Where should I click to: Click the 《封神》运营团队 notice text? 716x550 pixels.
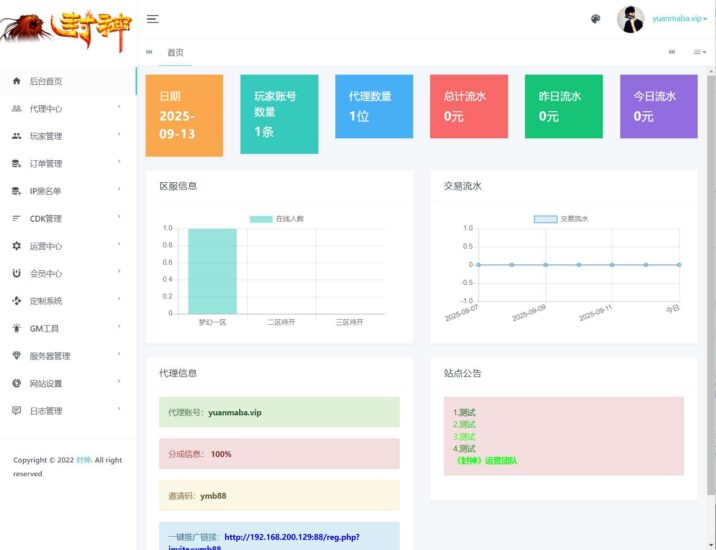(x=486, y=460)
